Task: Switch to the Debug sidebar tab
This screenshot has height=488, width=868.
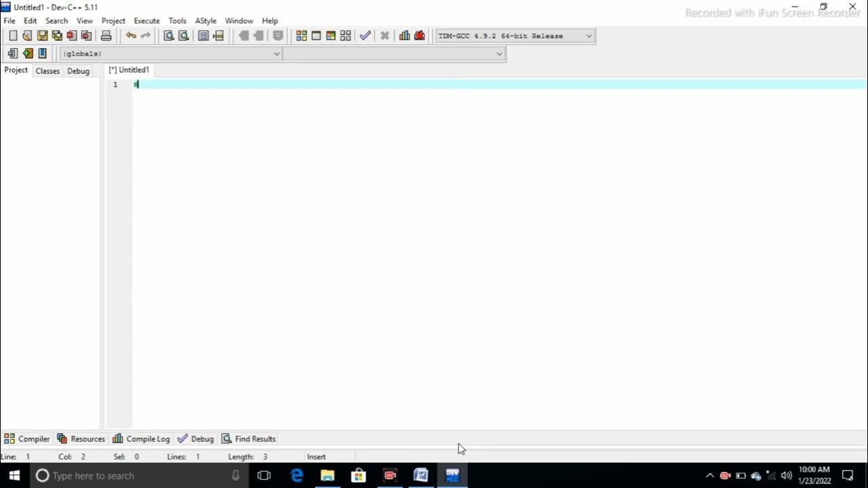Action: click(78, 71)
